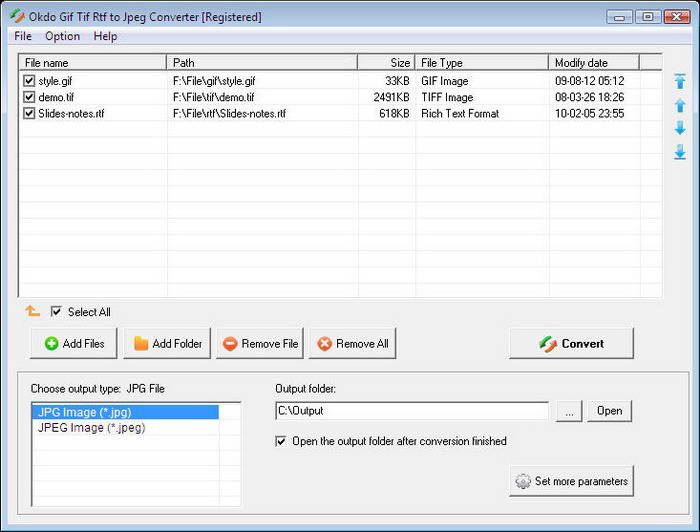The height and width of the screenshot is (532, 700).
Task: Toggle open output folder after conversion checkbox
Action: coord(281,441)
